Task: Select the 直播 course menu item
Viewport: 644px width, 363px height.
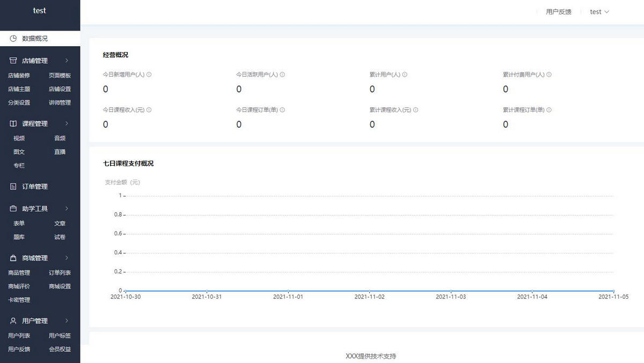Action: [x=60, y=152]
